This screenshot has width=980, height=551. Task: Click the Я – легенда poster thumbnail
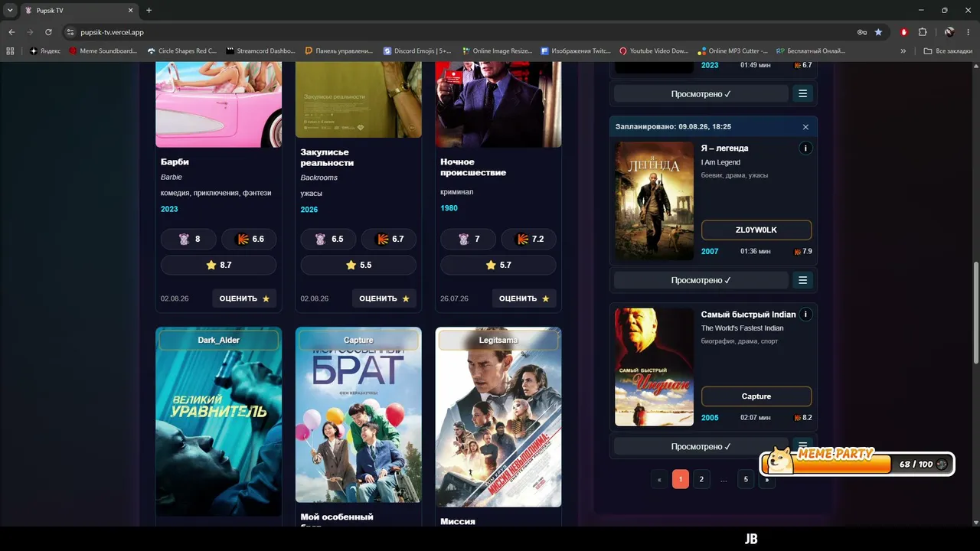point(654,201)
